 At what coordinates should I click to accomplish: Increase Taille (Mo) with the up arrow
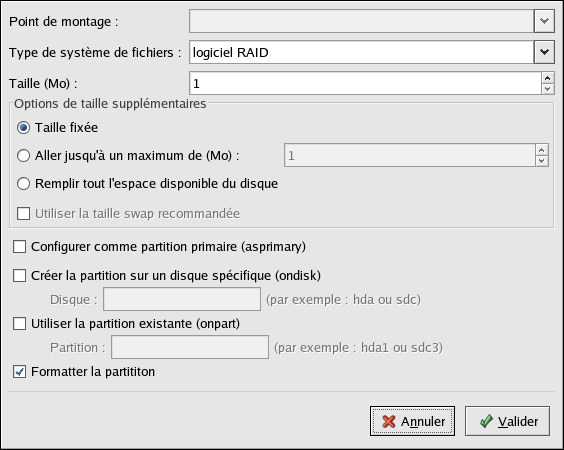pyautogui.click(x=547, y=78)
